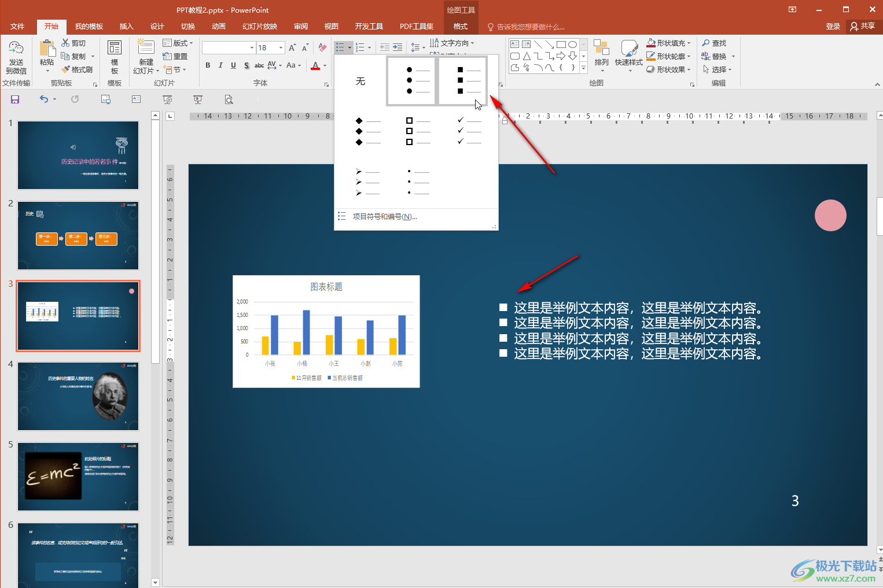Image resolution: width=883 pixels, height=588 pixels.
Task: Increase the list indent level
Action: click(x=398, y=47)
